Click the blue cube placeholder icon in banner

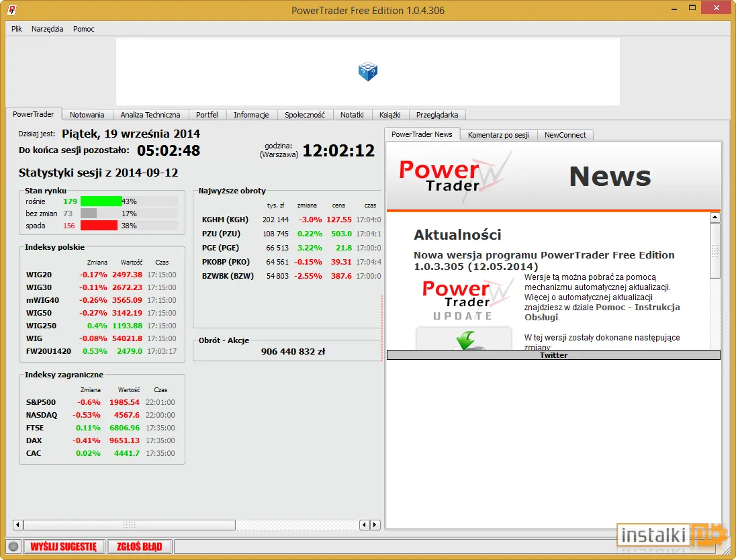(x=367, y=71)
